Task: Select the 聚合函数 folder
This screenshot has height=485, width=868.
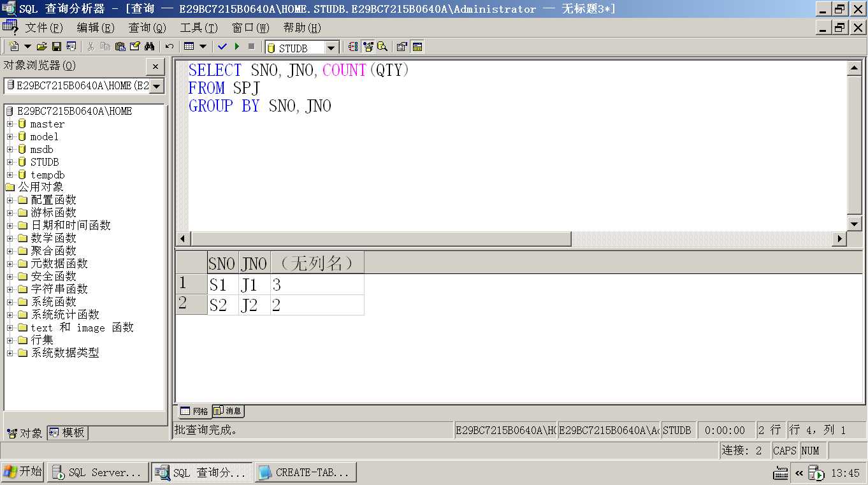Action: click(x=54, y=250)
